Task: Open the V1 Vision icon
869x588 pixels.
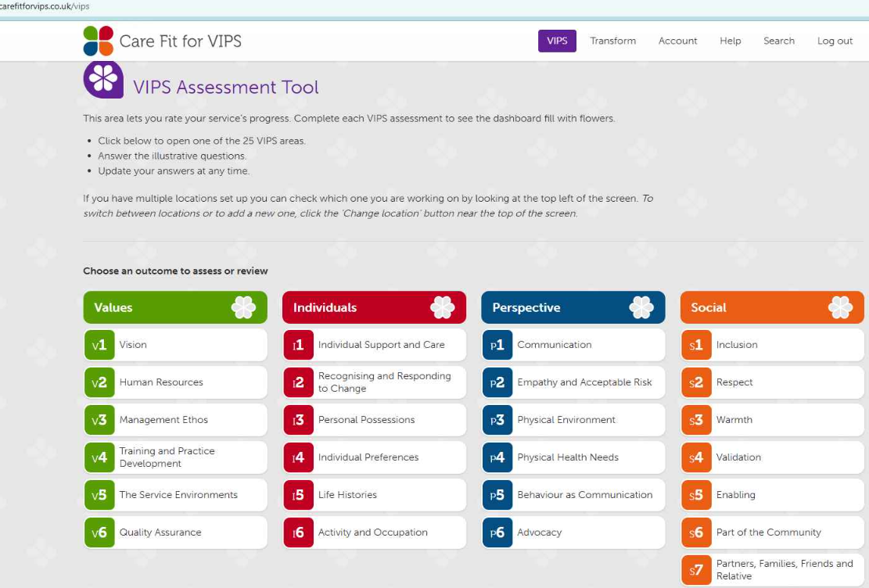Action: click(x=99, y=345)
